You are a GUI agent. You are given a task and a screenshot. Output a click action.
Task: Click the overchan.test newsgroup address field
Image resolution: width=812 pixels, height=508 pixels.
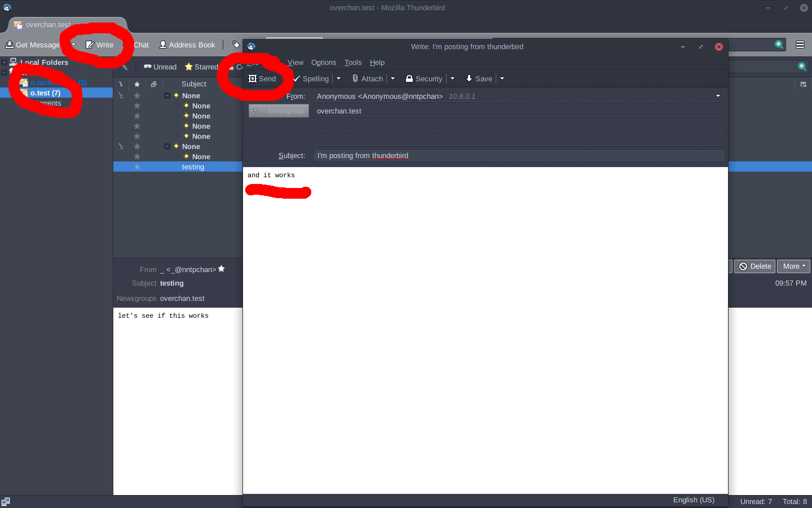[519, 111]
